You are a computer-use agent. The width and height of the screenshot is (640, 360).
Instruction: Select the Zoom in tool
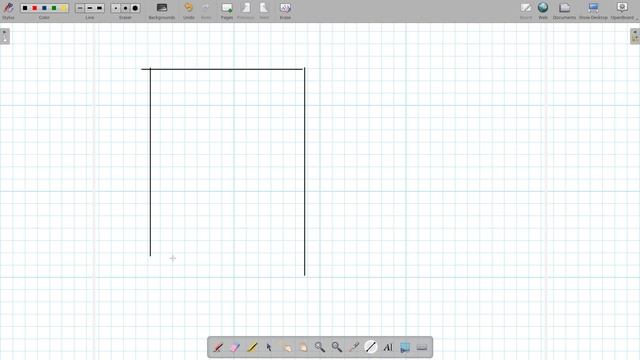click(320, 347)
